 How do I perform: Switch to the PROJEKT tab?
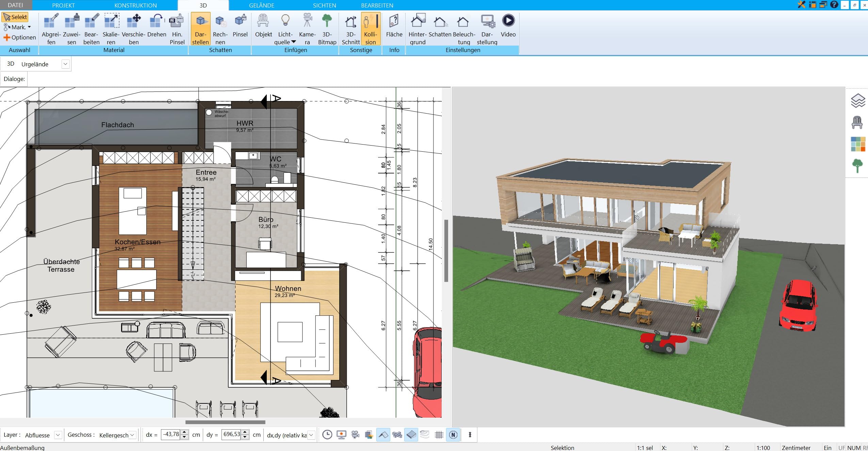[63, 5]
